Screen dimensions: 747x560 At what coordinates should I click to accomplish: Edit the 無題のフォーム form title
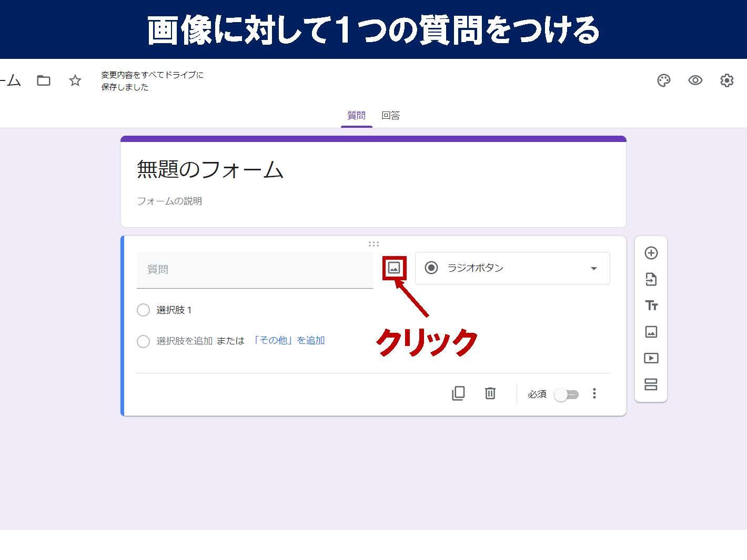[210, 169]
